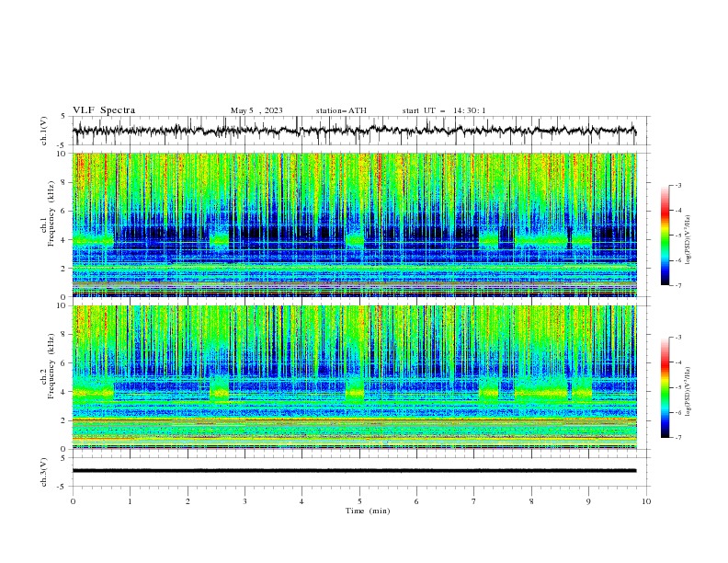Click the '-7' label on ch.2 colorbar
The width and height of the screenshot is (728, 563).
(677, 438)
